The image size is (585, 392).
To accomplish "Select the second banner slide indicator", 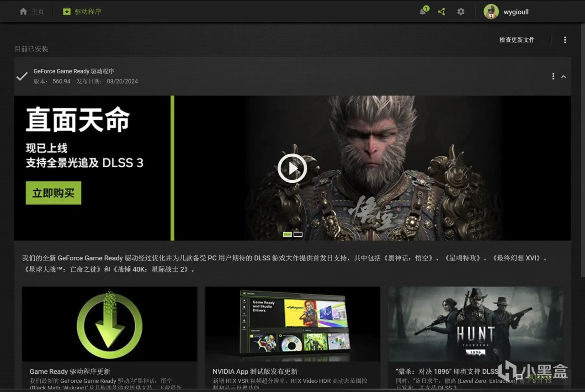I will tap(298, 234).
